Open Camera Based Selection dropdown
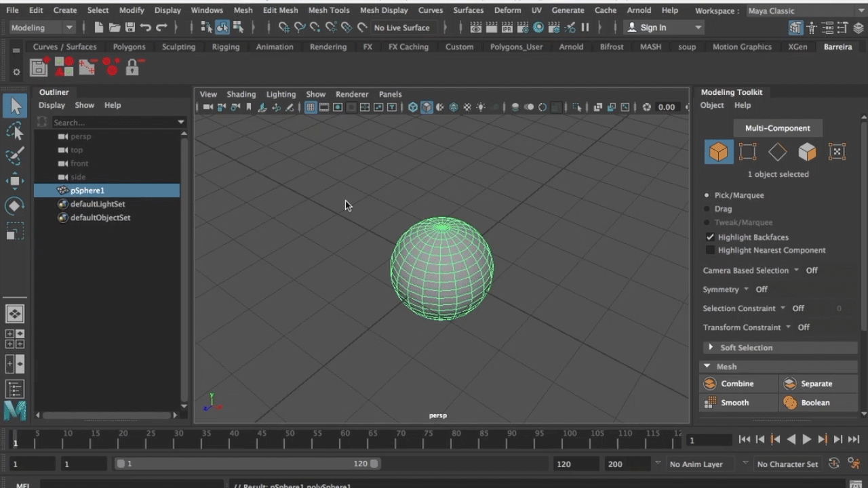868x488 pixels. coord(796,270)
